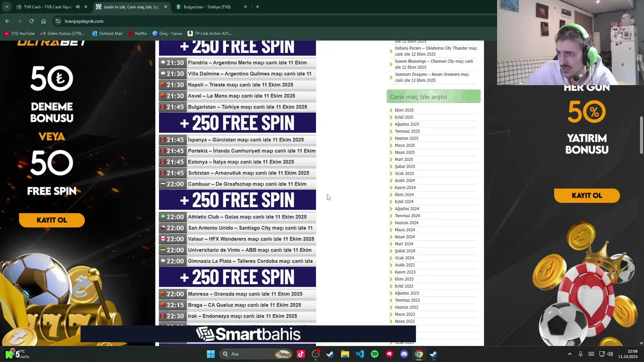Screen dimensions: 644x362
Task: Open YouTube bookmark
Action: click(x=20, y=34)
